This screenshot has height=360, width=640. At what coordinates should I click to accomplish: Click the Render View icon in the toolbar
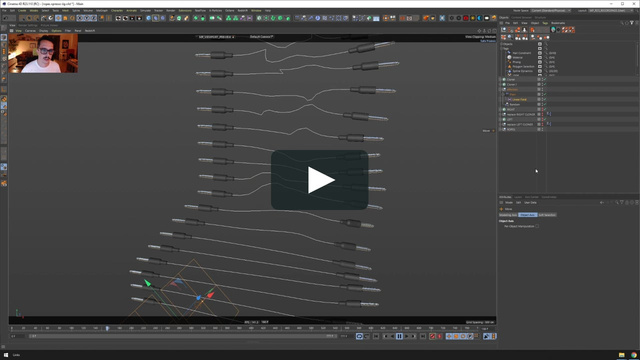click(118, 18)
